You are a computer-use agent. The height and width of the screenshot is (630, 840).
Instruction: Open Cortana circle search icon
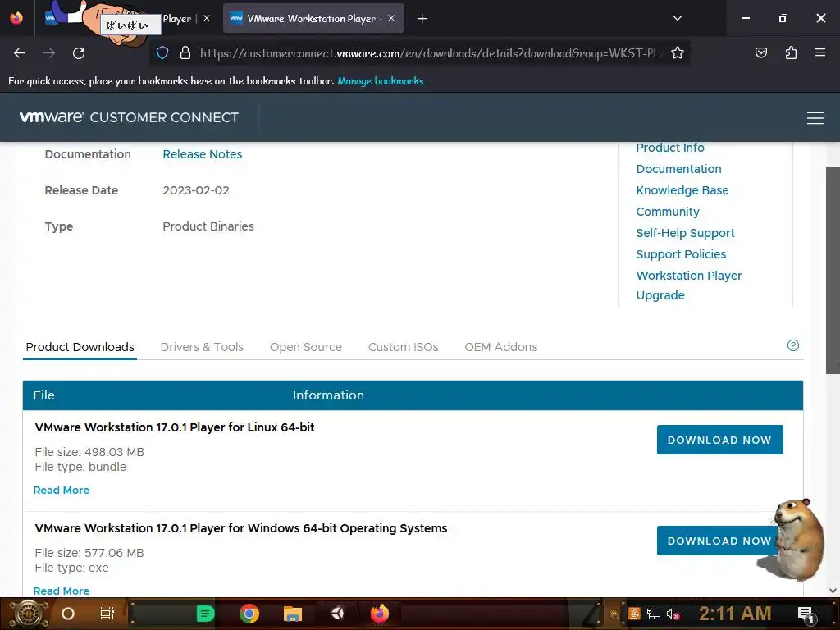click(x=68, y=614)
